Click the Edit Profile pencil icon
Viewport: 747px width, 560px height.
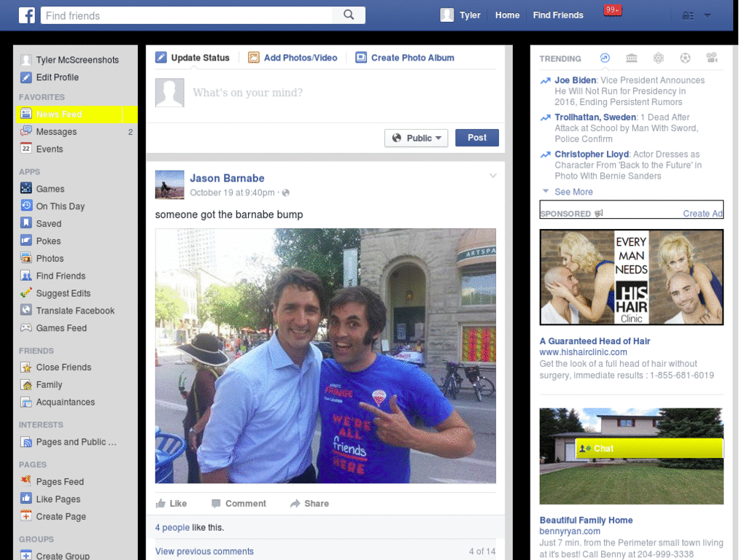coord(26,77)
